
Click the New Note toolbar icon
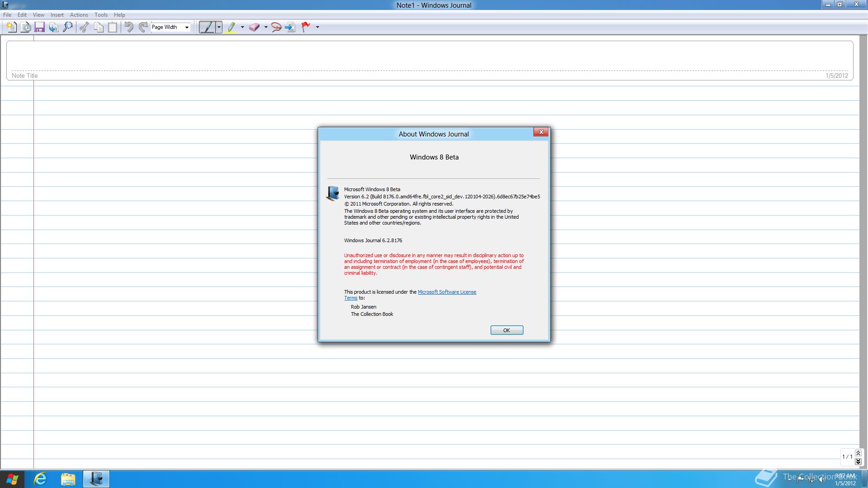point(11,27)
